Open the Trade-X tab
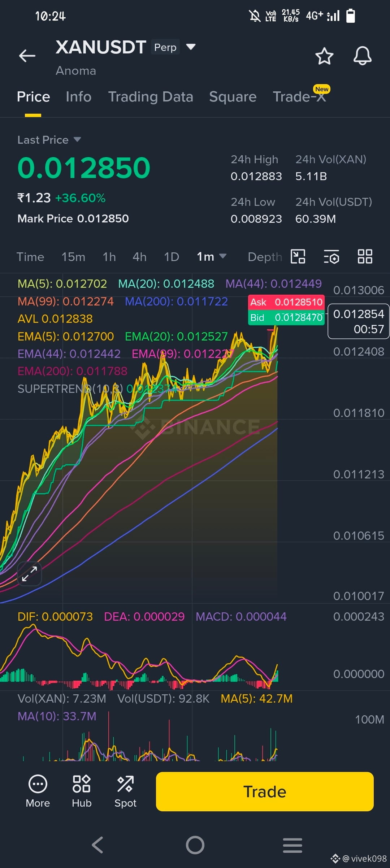Viewport: 390px width, 868px height. (x=299, y=97)
